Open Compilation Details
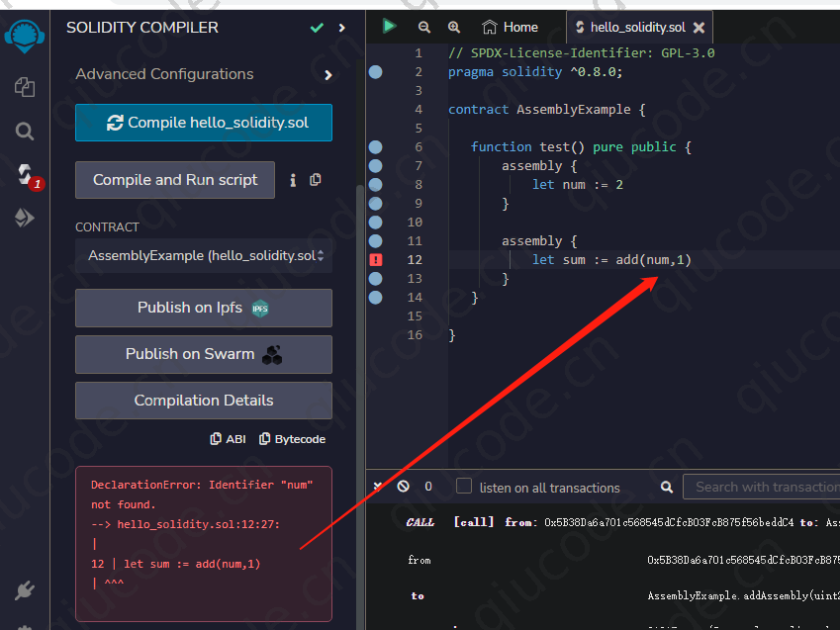 204,401
